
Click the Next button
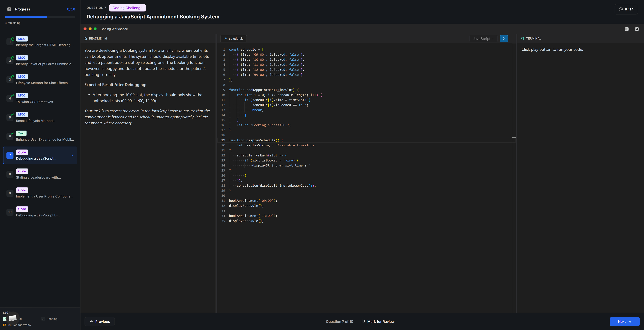pyautogui.click(x=625, y=321)
